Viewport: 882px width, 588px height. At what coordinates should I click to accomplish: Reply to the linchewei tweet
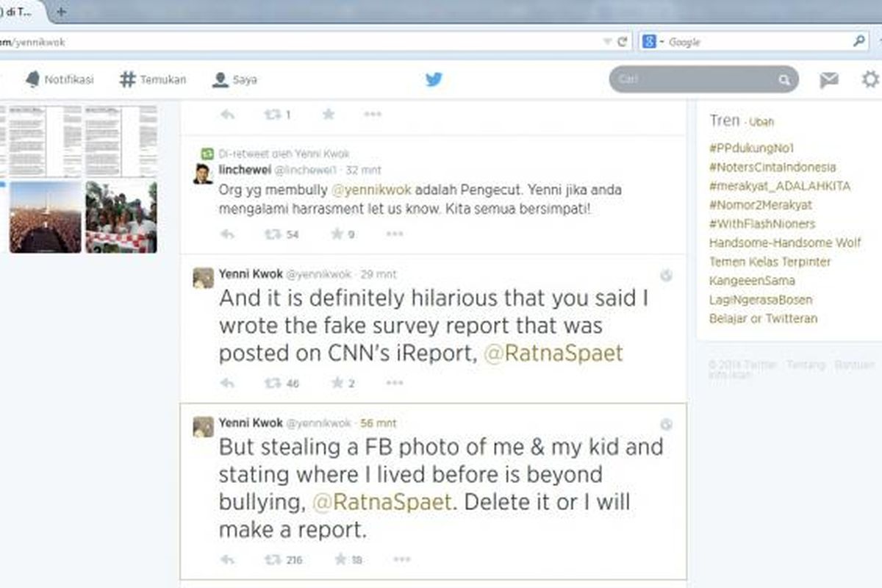(227, 234)
